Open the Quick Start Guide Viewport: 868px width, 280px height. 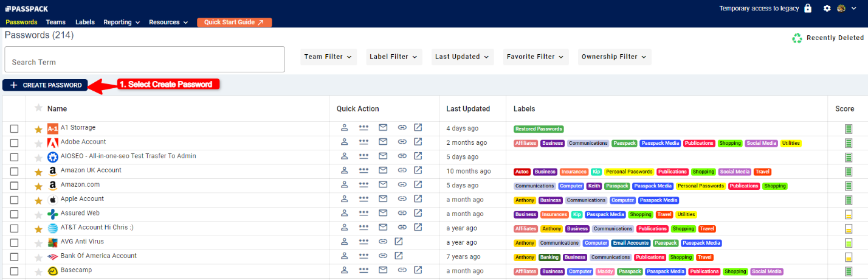pyautogui.click(x=234, y=22)
